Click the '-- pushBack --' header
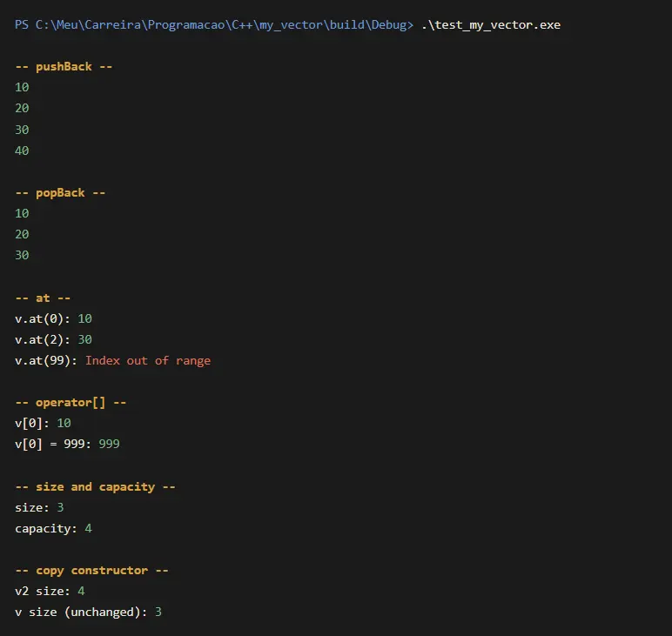Image resolution: width=672 pixels, height=636 pixels. 64,67
